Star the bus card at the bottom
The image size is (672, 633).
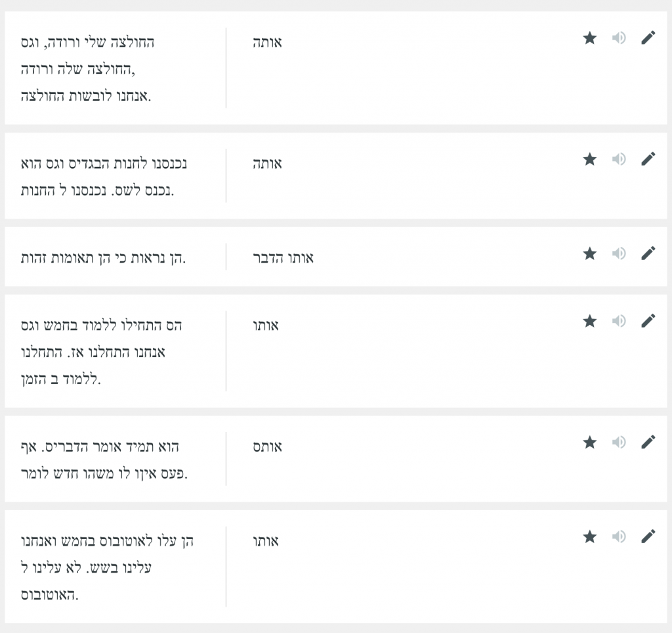pyautogui.click(x=590, y=537)
